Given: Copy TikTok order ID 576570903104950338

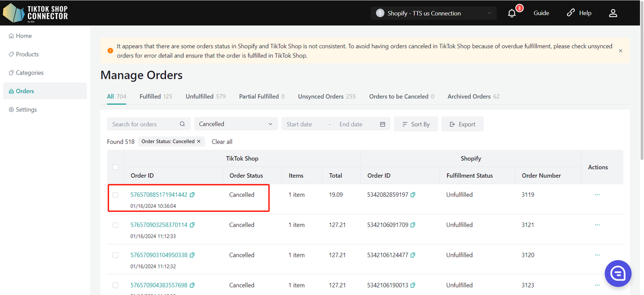Looking at the screenshot, I should (192, 255).
